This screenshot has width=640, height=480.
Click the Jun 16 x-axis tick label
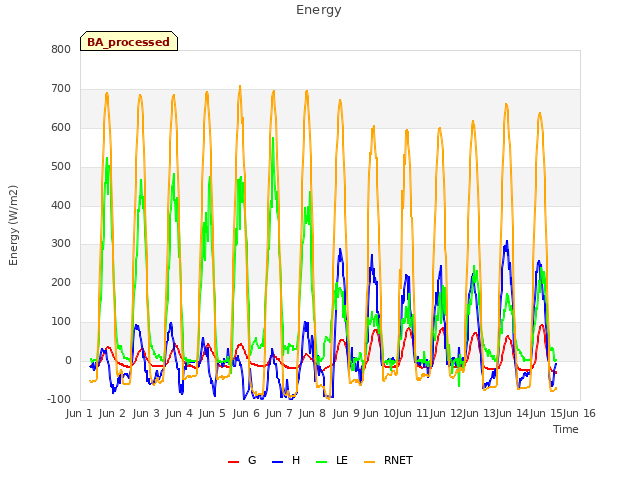(579, 413)
